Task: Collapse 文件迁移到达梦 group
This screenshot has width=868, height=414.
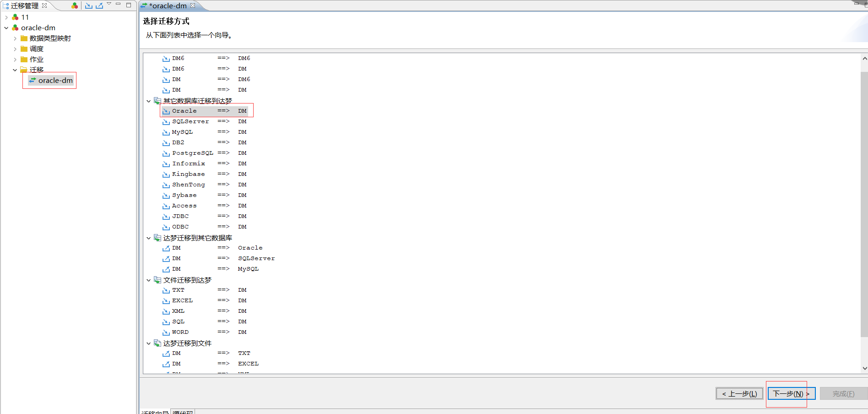Action: tap(148, 280)
